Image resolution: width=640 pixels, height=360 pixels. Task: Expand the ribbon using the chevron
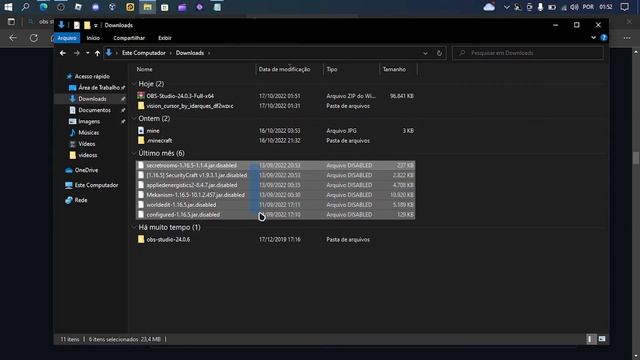[x=593, y=38]
